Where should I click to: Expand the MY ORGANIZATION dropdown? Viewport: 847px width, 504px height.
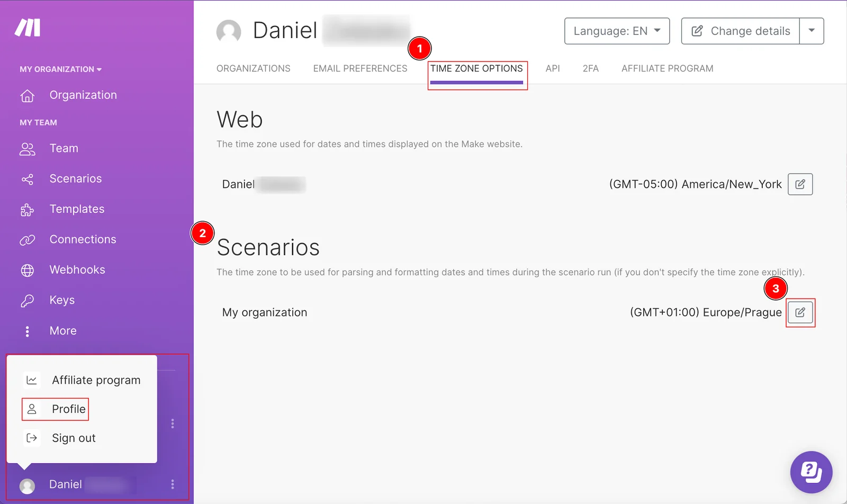[x=60, y=69]
